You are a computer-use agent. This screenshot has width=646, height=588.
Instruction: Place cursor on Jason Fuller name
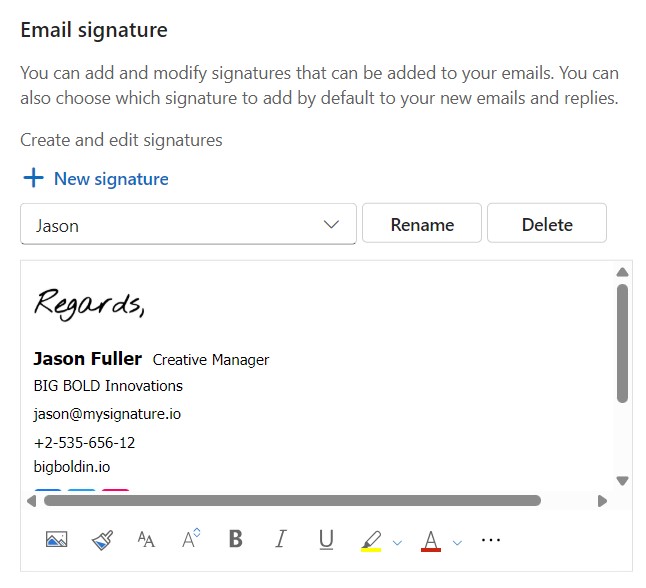pyautogui.click(x=88, y=358)
